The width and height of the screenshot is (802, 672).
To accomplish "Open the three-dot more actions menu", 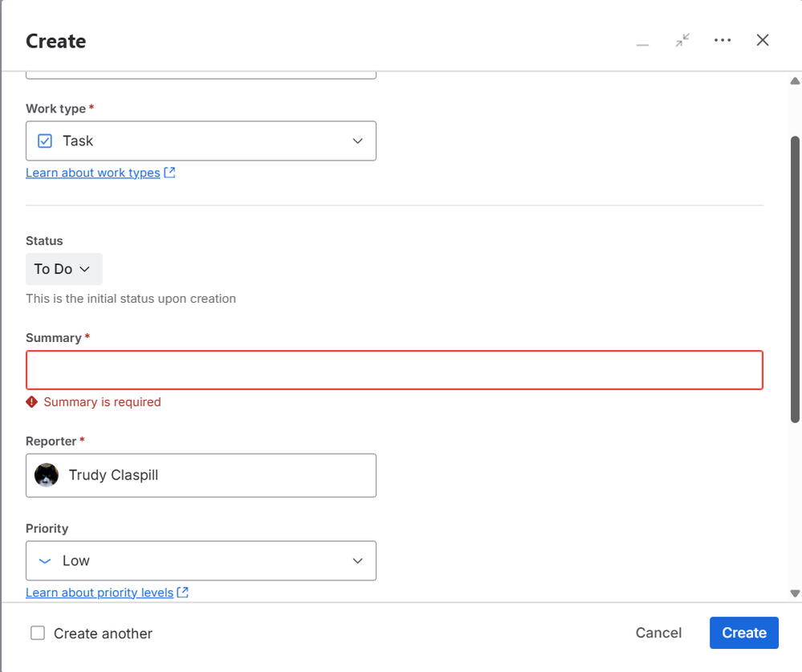I will [x=723, y=40].
